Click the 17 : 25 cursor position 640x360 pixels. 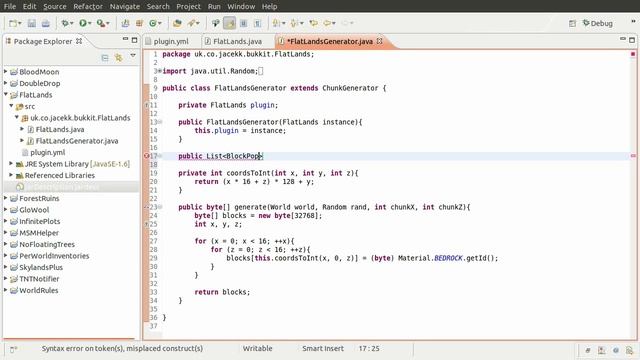[369, 349]
